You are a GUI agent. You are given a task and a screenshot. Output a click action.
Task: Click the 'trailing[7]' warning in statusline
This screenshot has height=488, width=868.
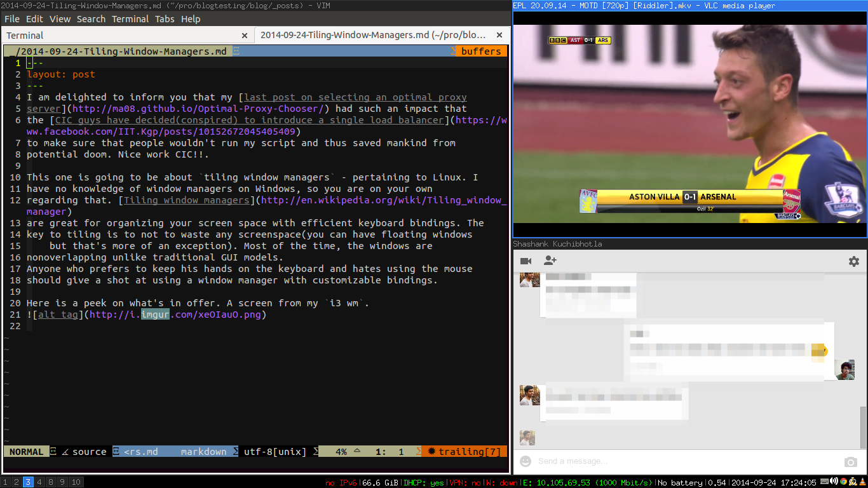coord(469,452)
